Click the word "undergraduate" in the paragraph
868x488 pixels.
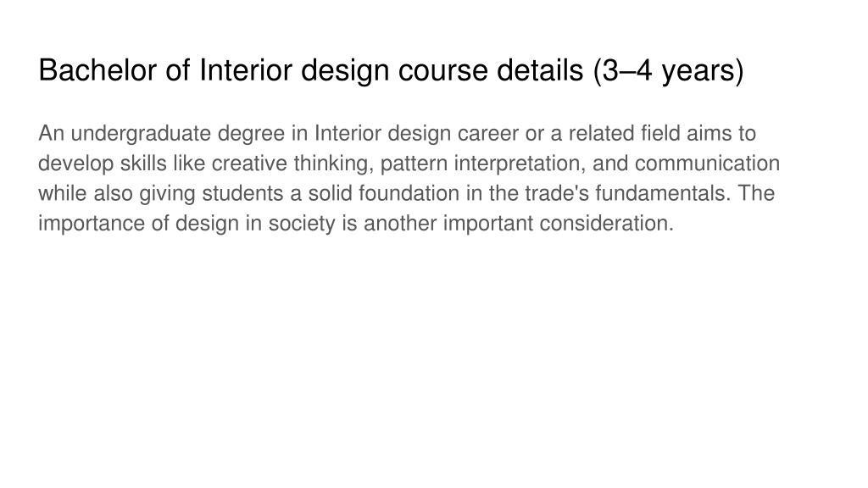click(x=141, y=133)
